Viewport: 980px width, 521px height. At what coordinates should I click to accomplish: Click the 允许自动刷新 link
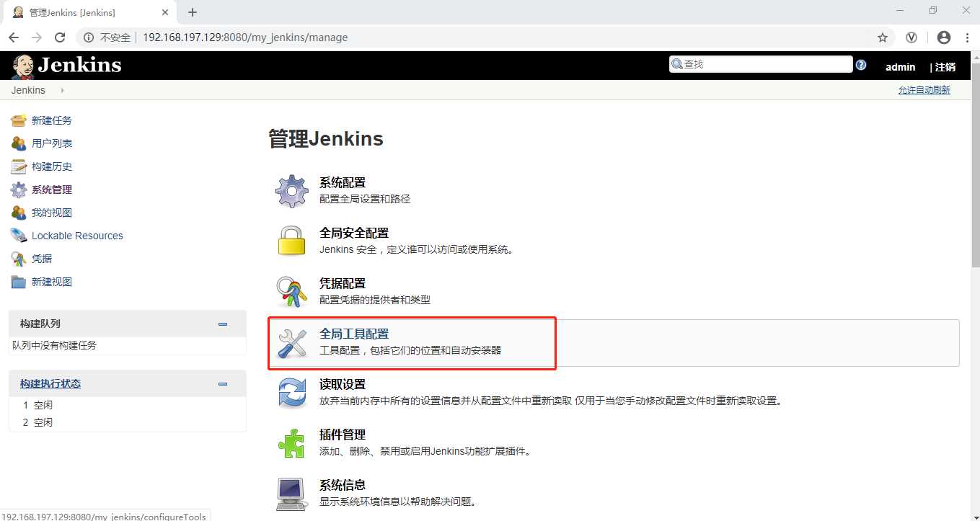tap(924, 90)
